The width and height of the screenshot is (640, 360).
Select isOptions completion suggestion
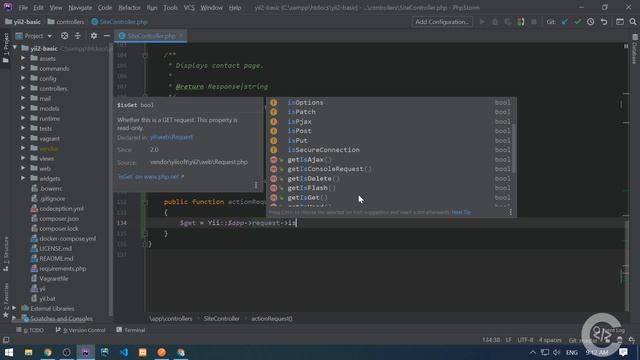390,103
